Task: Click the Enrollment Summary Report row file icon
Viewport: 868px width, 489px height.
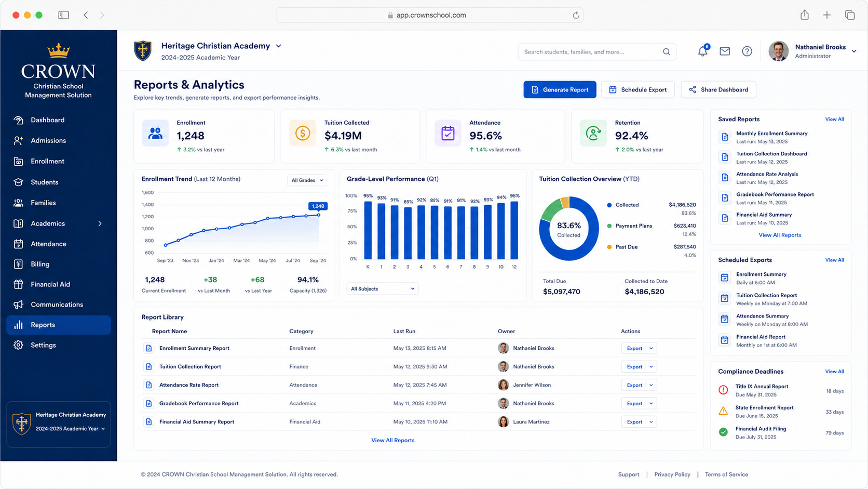Action: coord(149,348)
